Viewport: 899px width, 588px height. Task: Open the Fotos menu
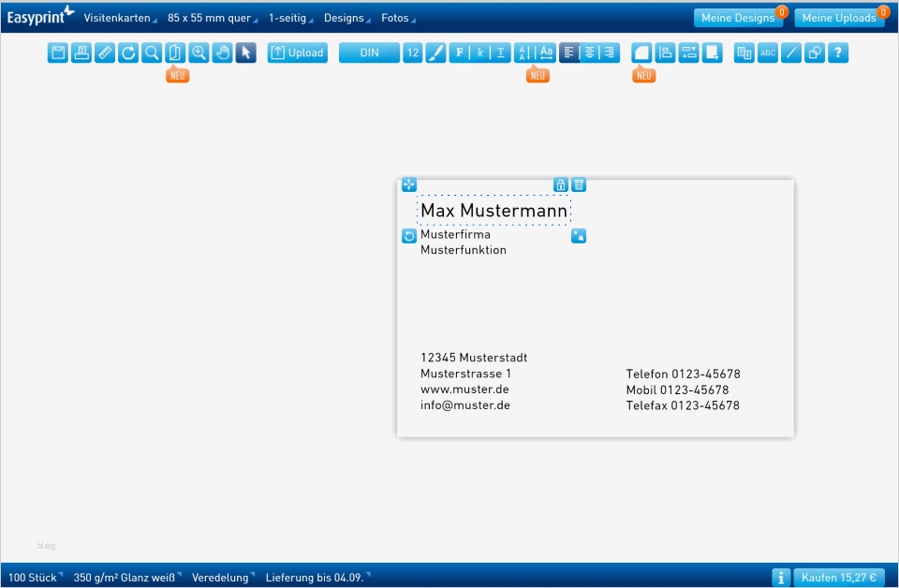click(x=398, y=18)
